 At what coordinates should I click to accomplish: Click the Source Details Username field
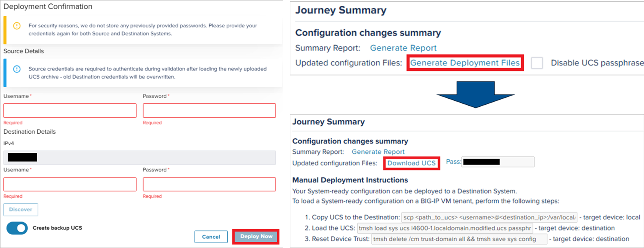point(70,110)
